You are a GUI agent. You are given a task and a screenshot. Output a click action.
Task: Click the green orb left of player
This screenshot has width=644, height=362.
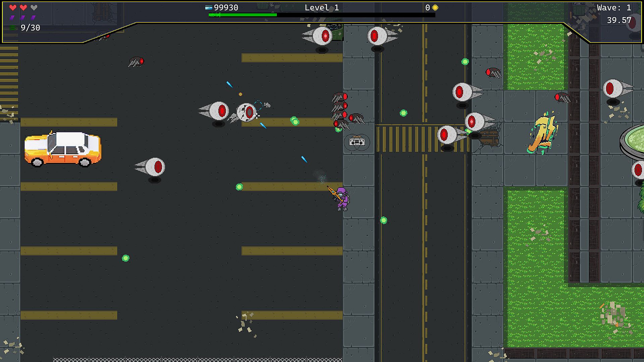coord(239,187)
